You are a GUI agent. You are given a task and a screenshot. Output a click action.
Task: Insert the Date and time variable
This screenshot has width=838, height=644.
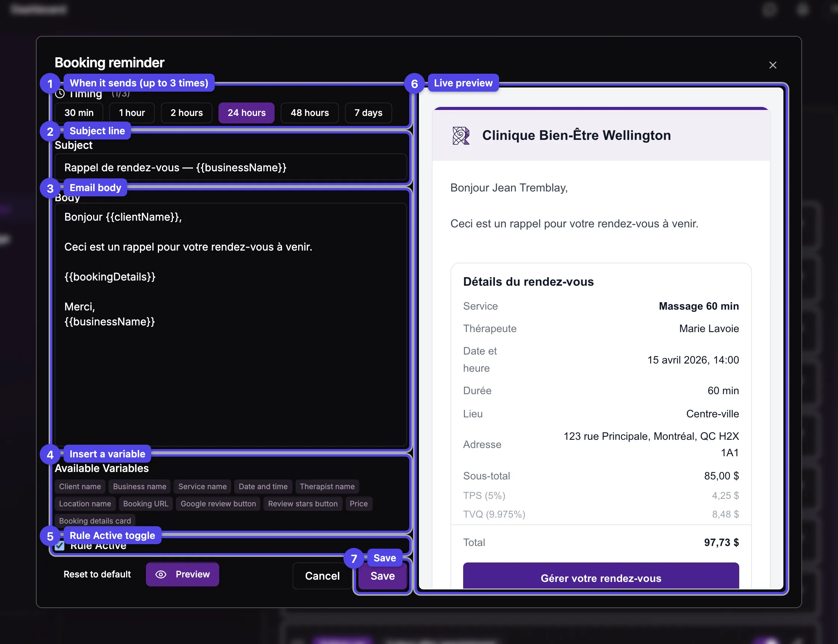point(263,487)
